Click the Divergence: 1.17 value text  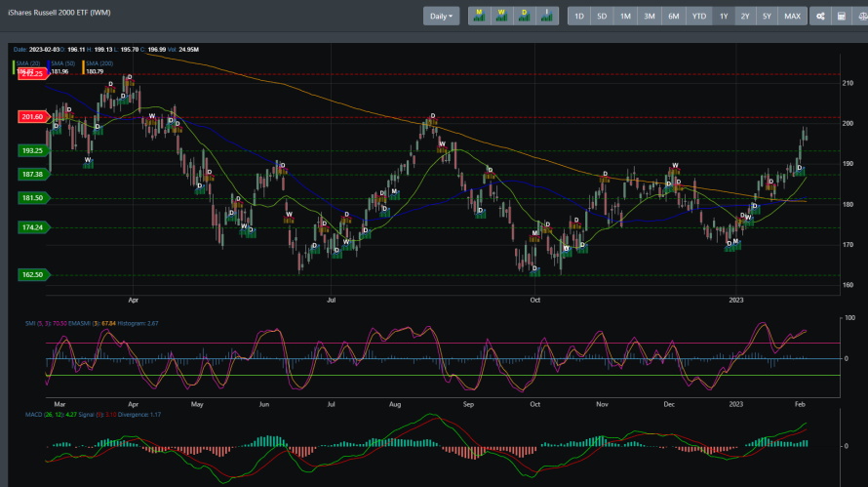139,415
